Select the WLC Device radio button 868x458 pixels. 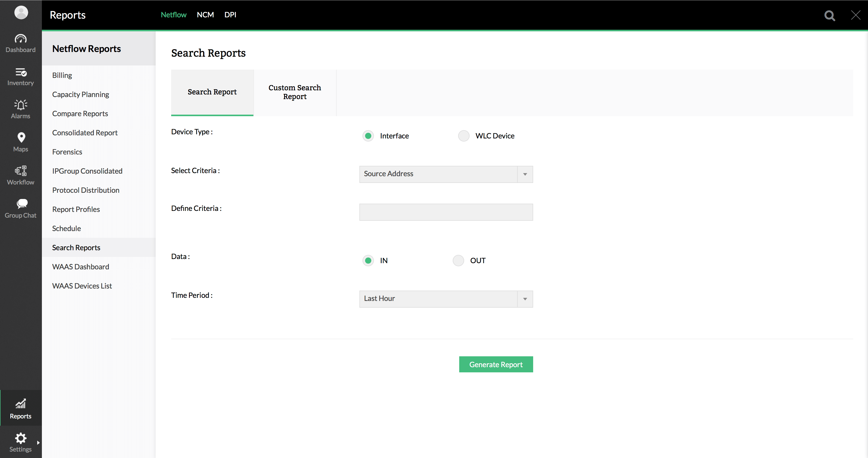pos(464,136)
